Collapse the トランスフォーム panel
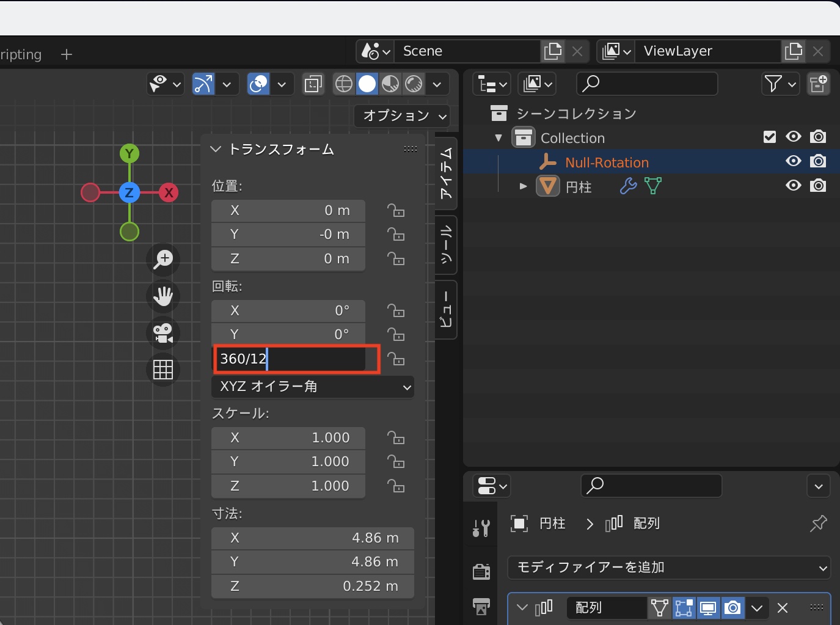Screen dimensions: 840x625 point(216,149)
